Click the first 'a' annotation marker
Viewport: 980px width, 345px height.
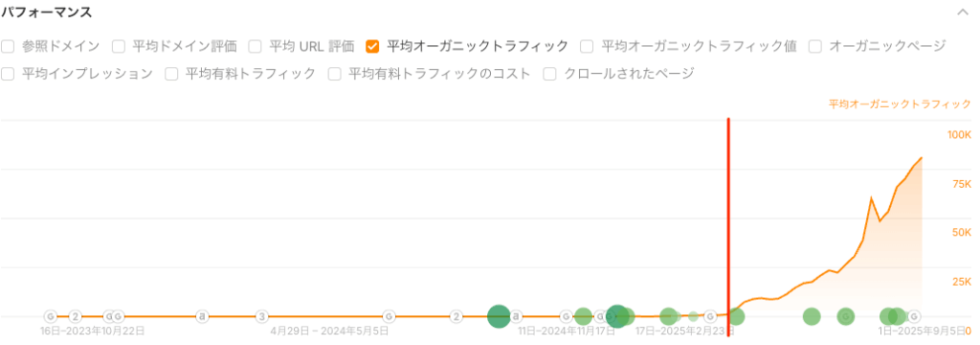click(202, 316)
